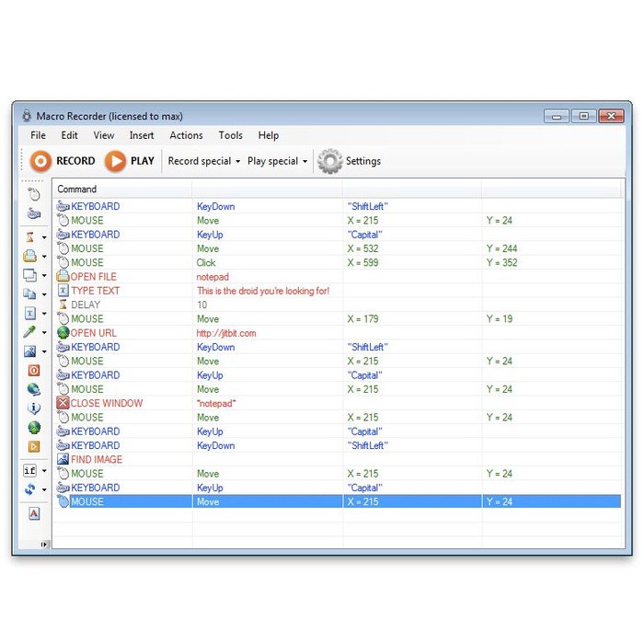Open dropdown arrow next to clipboard icon
This screenshot has height=644, width=644.
click(44, 294)
